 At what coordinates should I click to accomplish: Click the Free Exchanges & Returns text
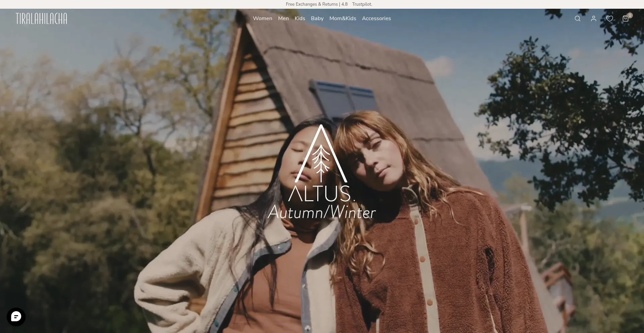(x=312, y=4)
